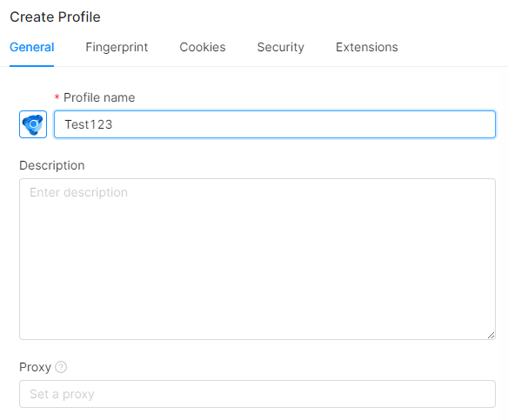The height and width of the screenshot is (420, 508).
Task: Click the Set a proxy placeholder text
Action: pyautogui.click(x=62, y=394)
